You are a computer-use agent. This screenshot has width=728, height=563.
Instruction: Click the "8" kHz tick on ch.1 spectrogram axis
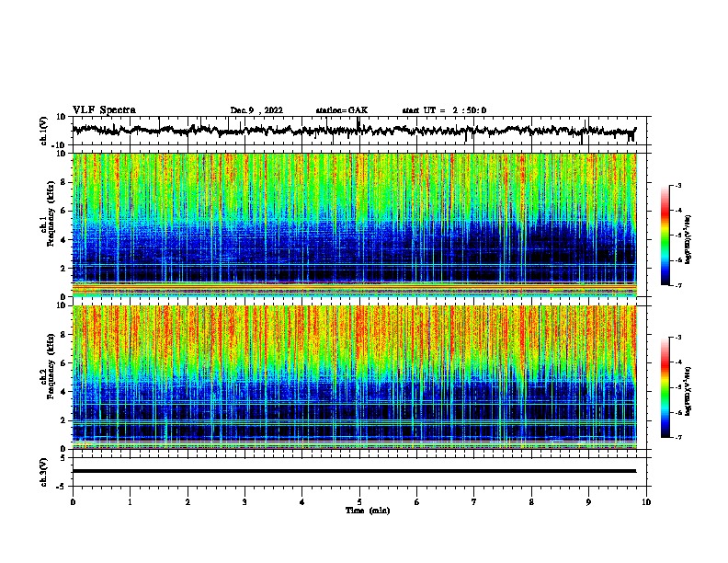63,182
